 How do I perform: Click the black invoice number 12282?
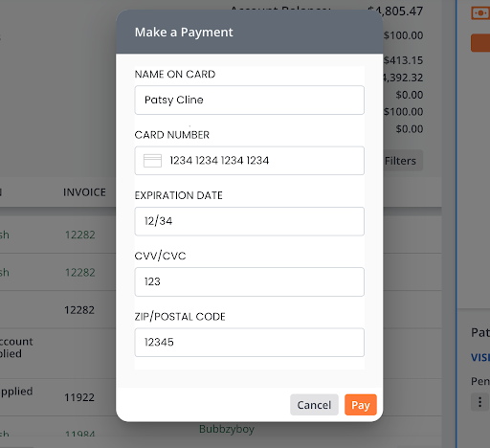79,310
